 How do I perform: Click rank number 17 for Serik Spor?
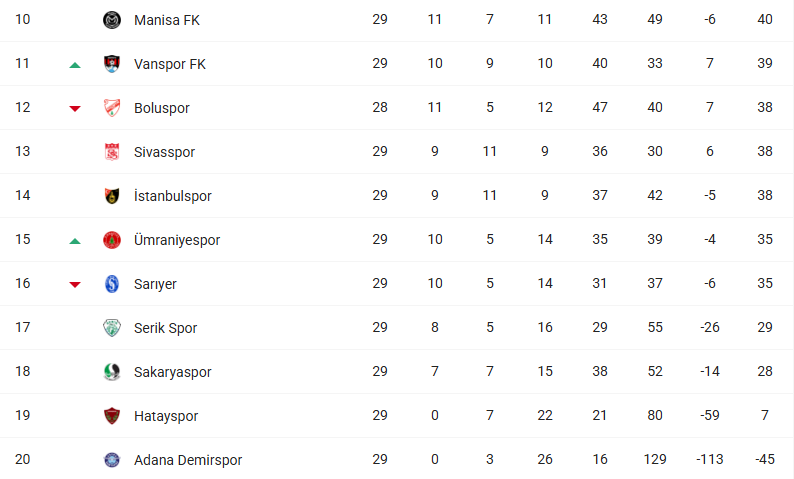click(x=23, y=328)
